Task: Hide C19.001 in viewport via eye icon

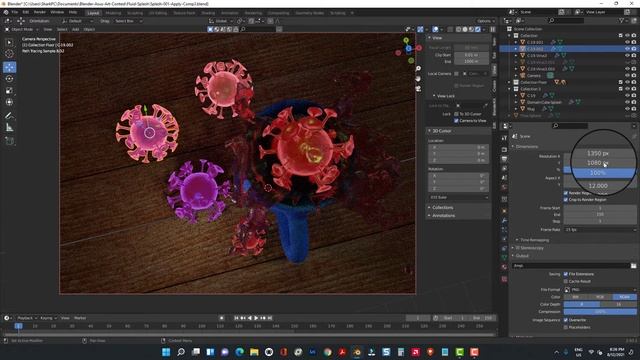Action: pyautogui.click(x=627, y=42)
